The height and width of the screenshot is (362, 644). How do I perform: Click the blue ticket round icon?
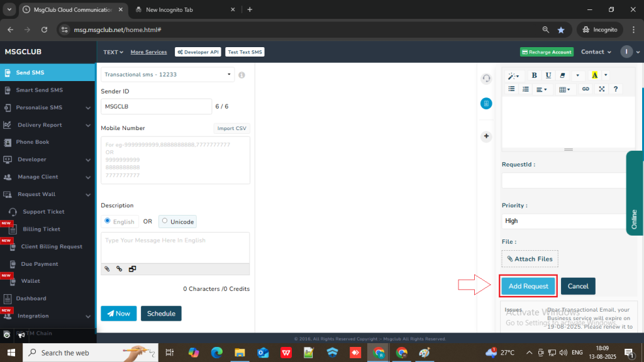coord(486,104)
